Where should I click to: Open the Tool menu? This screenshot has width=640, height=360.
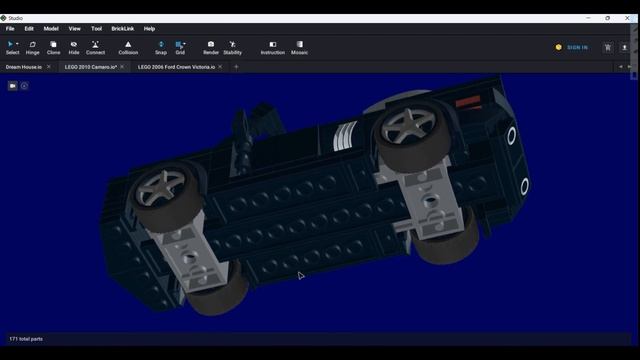pyautogui.click(x=97, y=29)
